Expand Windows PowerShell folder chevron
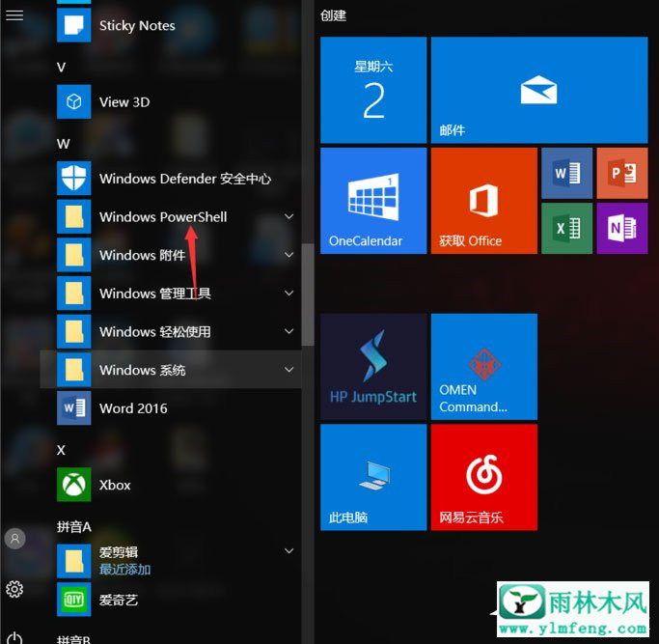 pyautogui.click(x=289, y=216)
